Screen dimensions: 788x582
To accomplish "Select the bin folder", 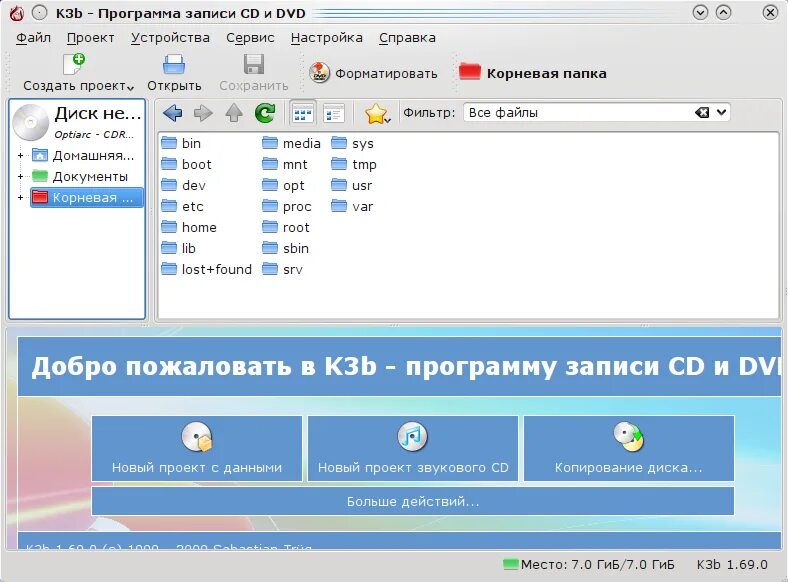I will click(181, 144).
